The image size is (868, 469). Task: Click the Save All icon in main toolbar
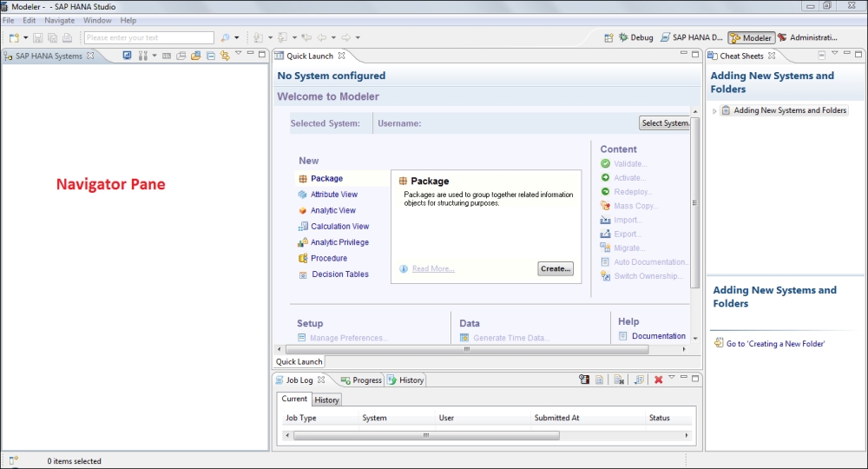coord(53,37)
